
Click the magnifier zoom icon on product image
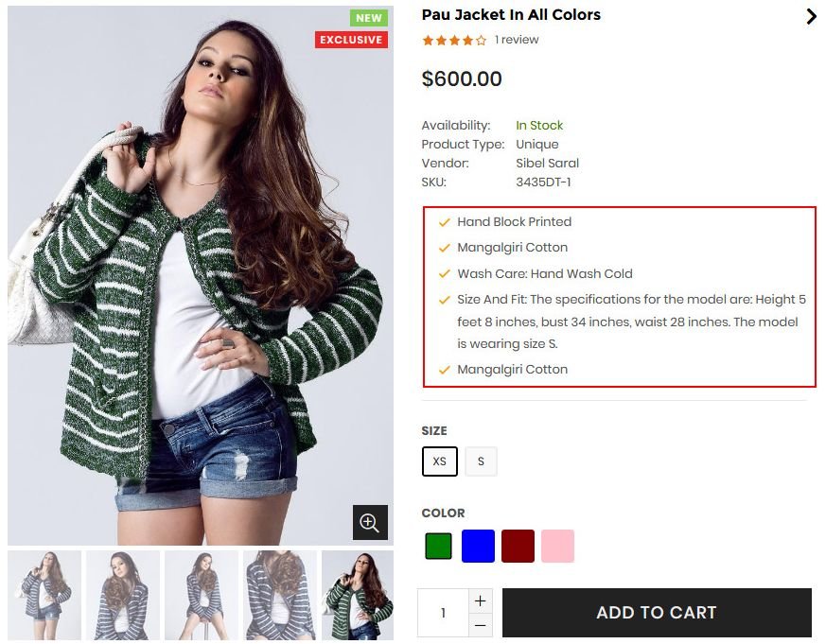click(370, 522)
